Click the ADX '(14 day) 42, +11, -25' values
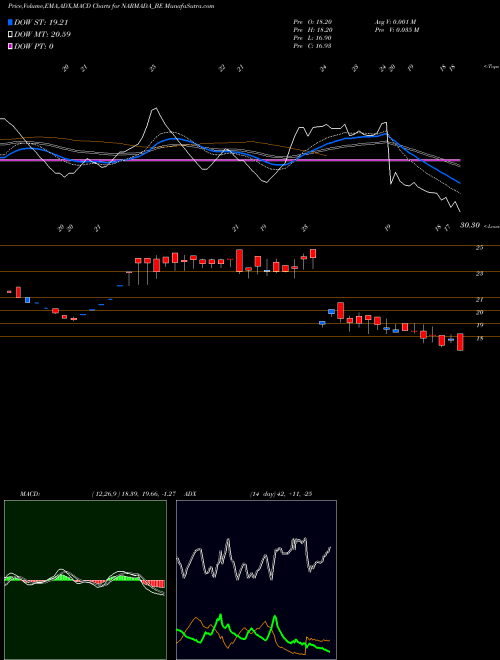This screenshot has height=660, width=500. (281, 494)
